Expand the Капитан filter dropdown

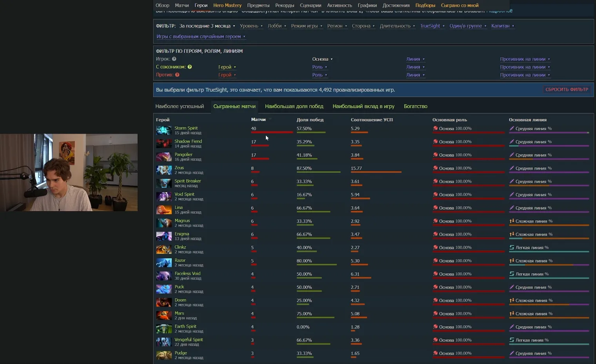502,26
